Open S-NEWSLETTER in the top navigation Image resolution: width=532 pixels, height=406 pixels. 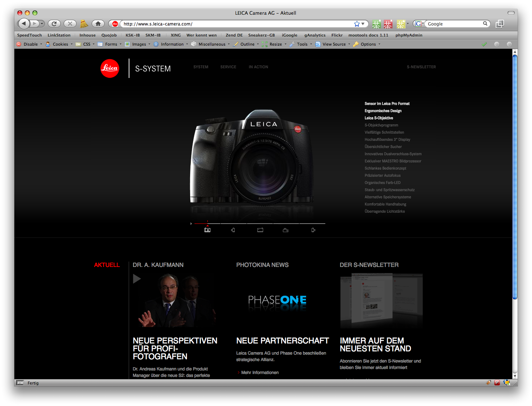point(421,67)
